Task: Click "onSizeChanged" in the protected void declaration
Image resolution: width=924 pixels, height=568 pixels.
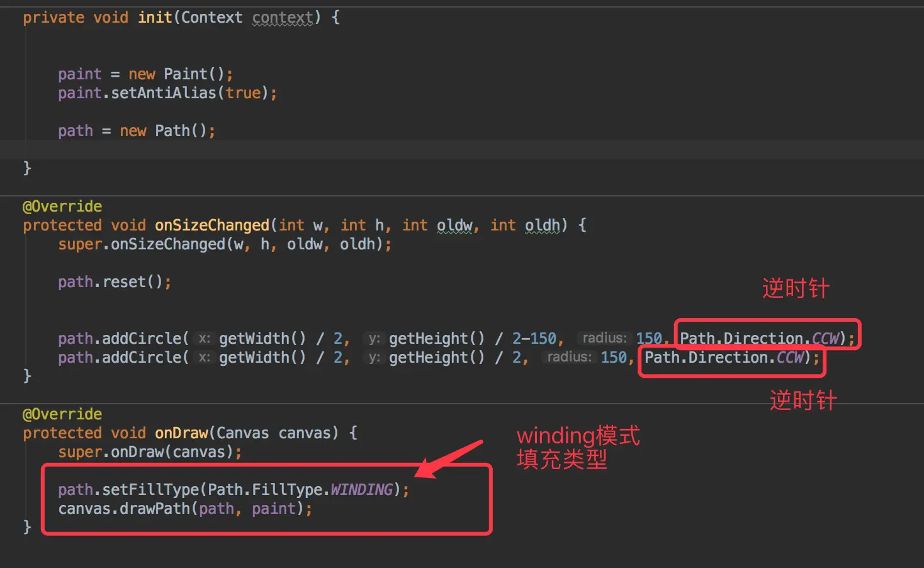Action: point(212,225)
